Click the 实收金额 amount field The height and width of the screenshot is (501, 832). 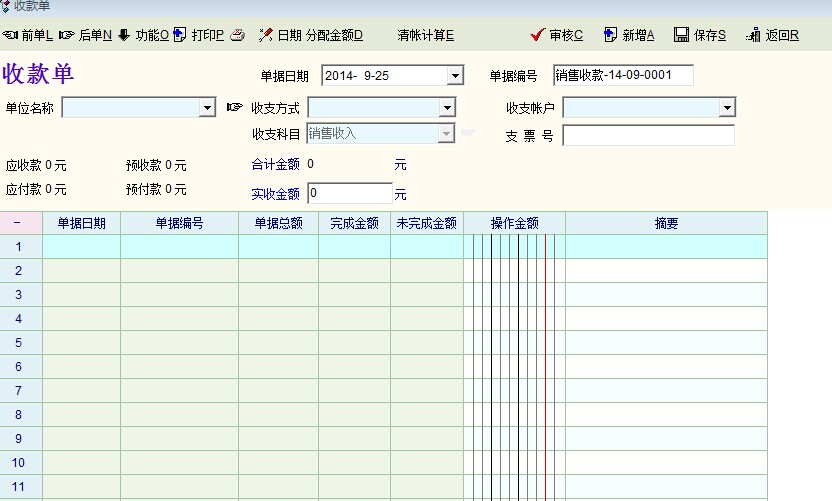pos(349,193)
